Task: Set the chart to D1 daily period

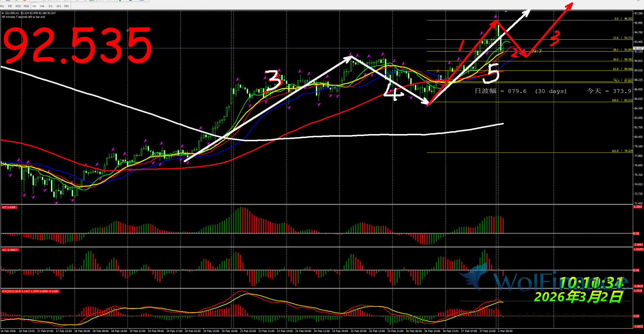Action: click(x=51, y=6)
